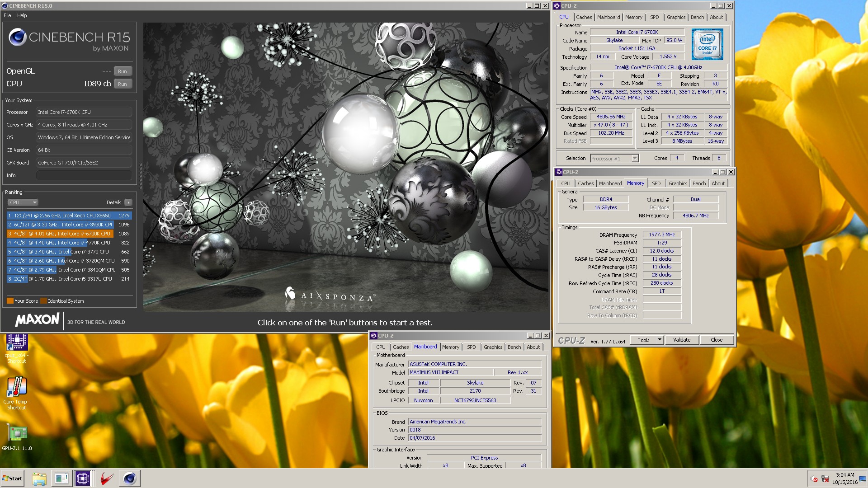Expand the Tools dropdown arrow in CPU-Z
This screenshot has width=868, height=488.
(x=660, y=340)
